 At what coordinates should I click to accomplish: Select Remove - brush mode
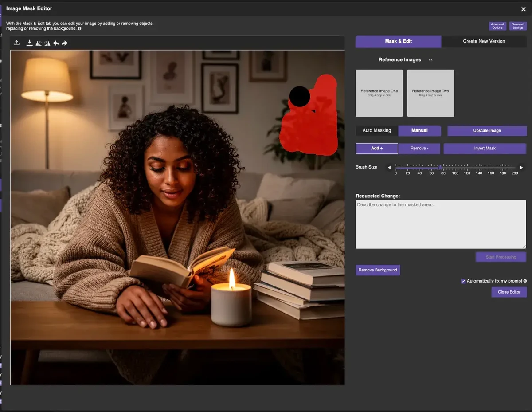pyautogui.click(x=419, y=148)
